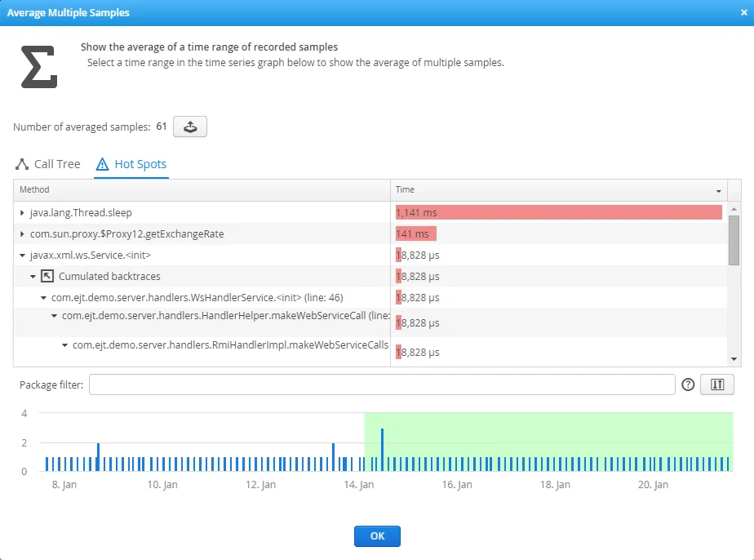This screenshot has height=560, width=754.
Task: Open the help question mark icon
Action: pos(690,384)
